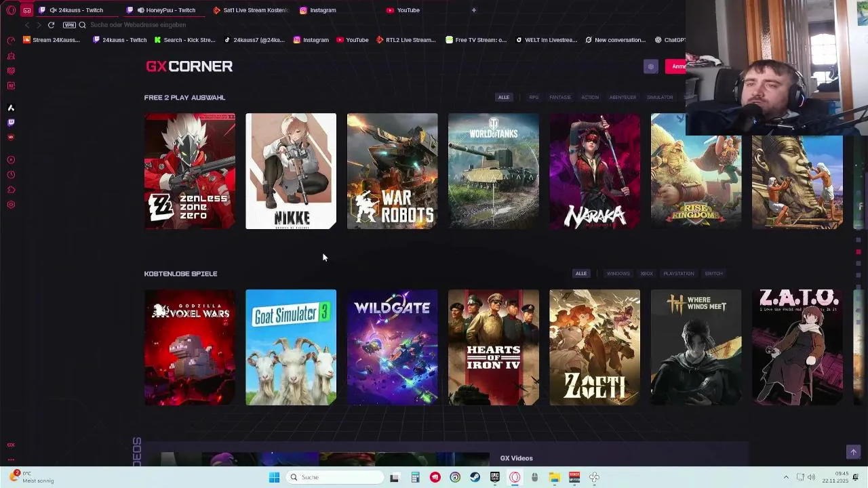Open World of Tanks game card

pyautogui.click(x=494, y=171)
